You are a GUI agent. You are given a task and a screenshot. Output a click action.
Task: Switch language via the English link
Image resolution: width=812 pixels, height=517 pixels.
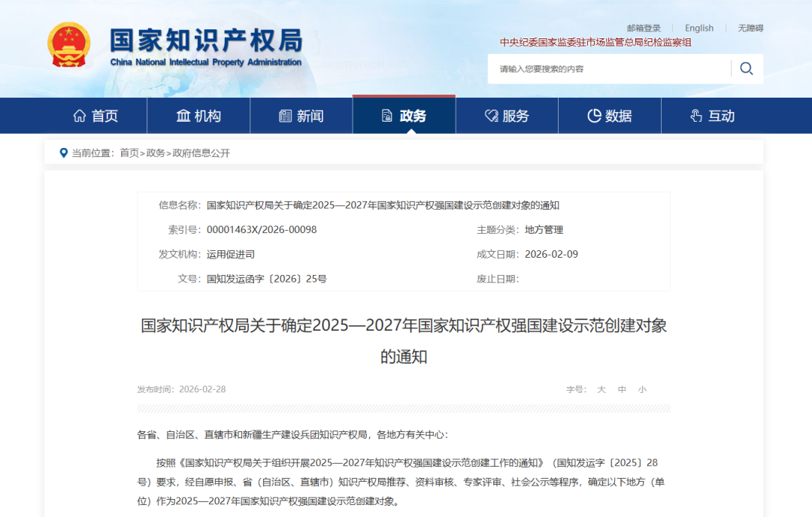(698, 28)
